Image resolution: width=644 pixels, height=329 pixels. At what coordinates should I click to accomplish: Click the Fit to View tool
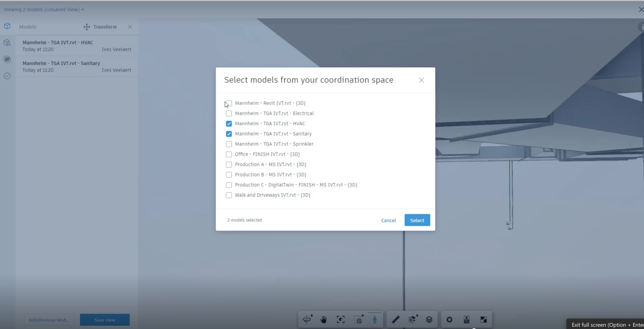click(x=341, y=319)
